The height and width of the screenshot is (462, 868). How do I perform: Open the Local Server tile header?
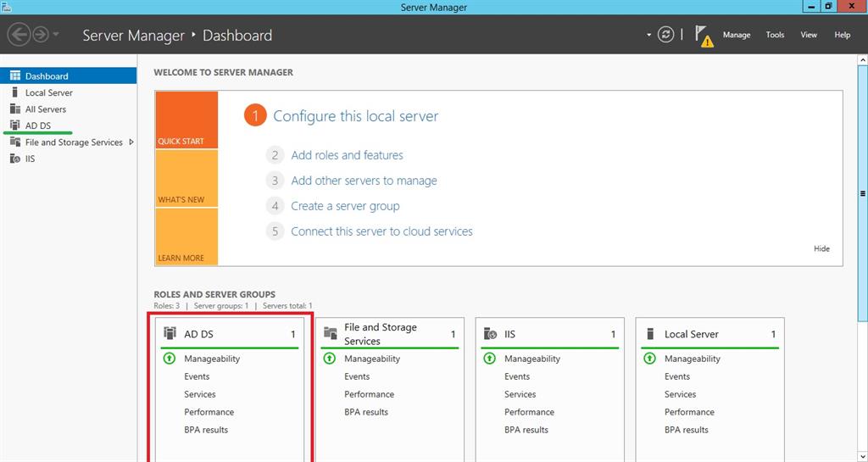[x=709, y=334]
